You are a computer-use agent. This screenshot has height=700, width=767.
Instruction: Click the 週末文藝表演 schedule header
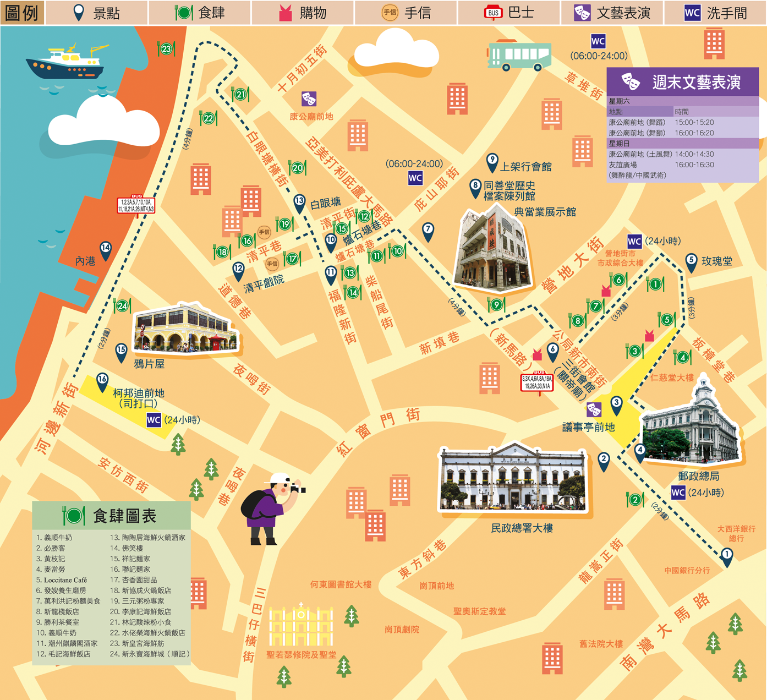coord(683,82)
